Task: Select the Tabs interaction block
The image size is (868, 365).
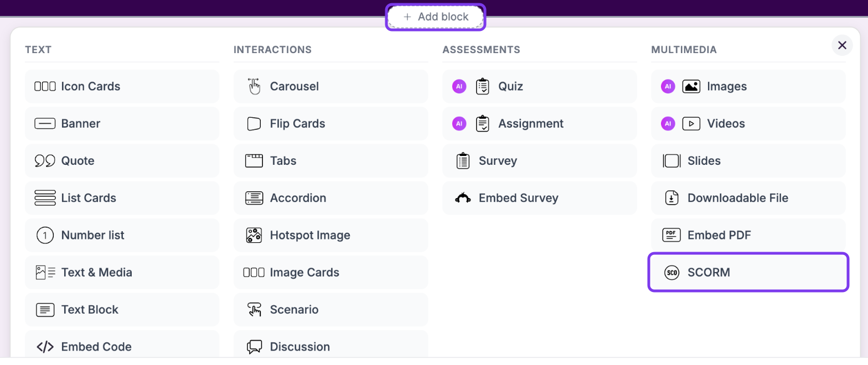Action: [331, 161]
